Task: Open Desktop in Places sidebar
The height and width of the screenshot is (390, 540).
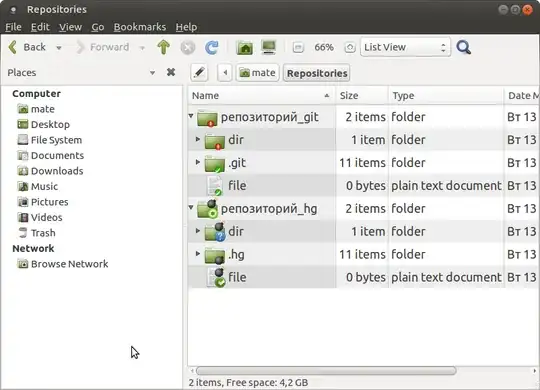Action: 43,124
